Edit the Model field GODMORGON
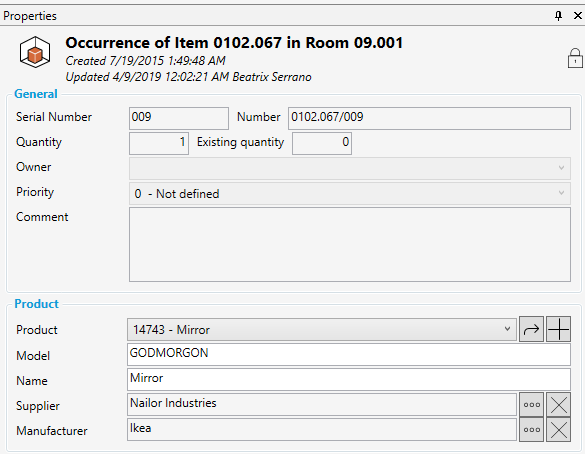 (349, 355)
